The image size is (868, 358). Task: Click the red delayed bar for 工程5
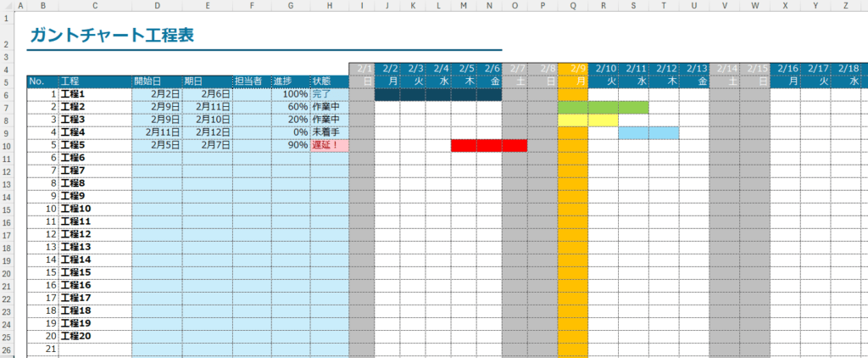click(488, 146)
